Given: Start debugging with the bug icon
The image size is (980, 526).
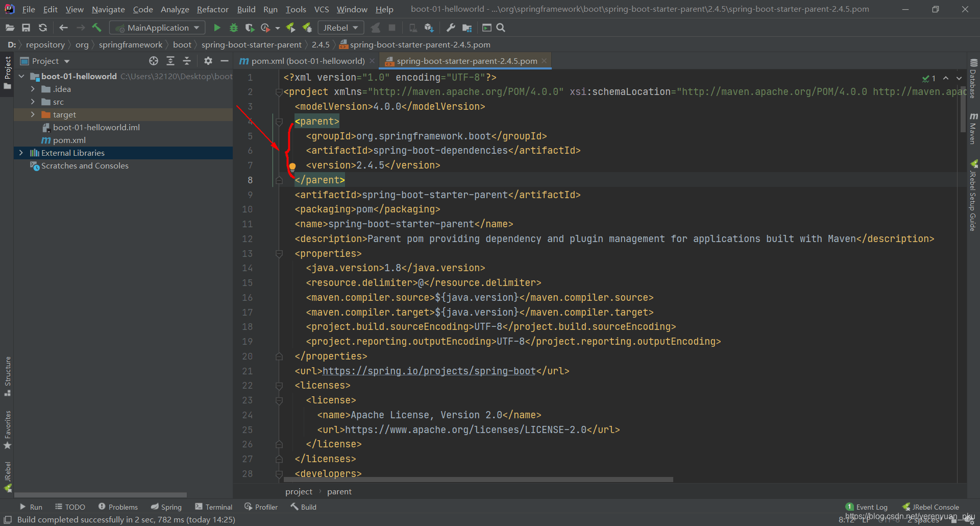Looking at the screenshot, I should [234, 28].
